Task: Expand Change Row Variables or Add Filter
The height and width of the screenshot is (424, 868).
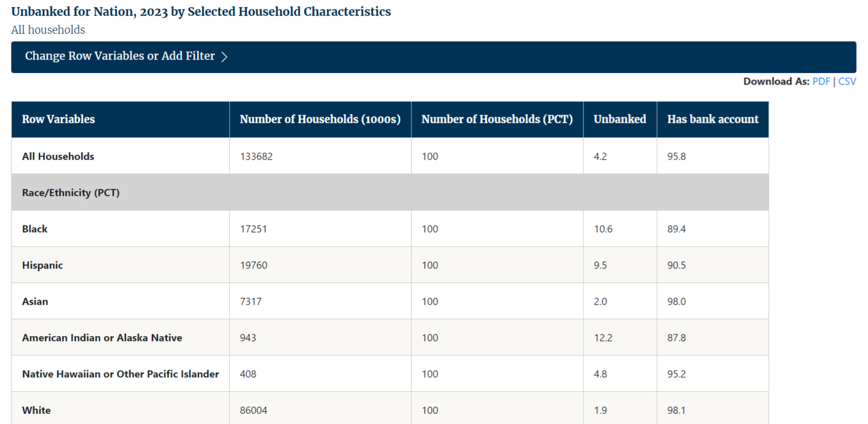Action: click(120, 56)
